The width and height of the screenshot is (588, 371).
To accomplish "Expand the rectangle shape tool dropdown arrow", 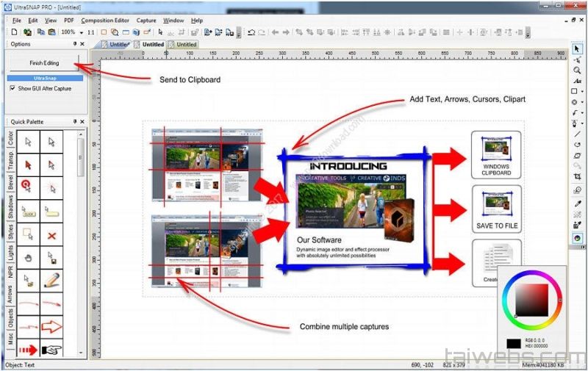I will [x=583, y=92].
